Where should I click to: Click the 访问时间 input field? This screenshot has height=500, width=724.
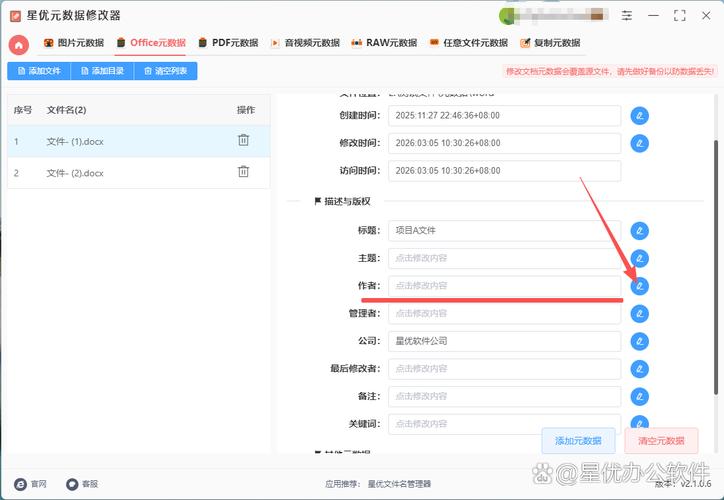[x=504, y=171]
